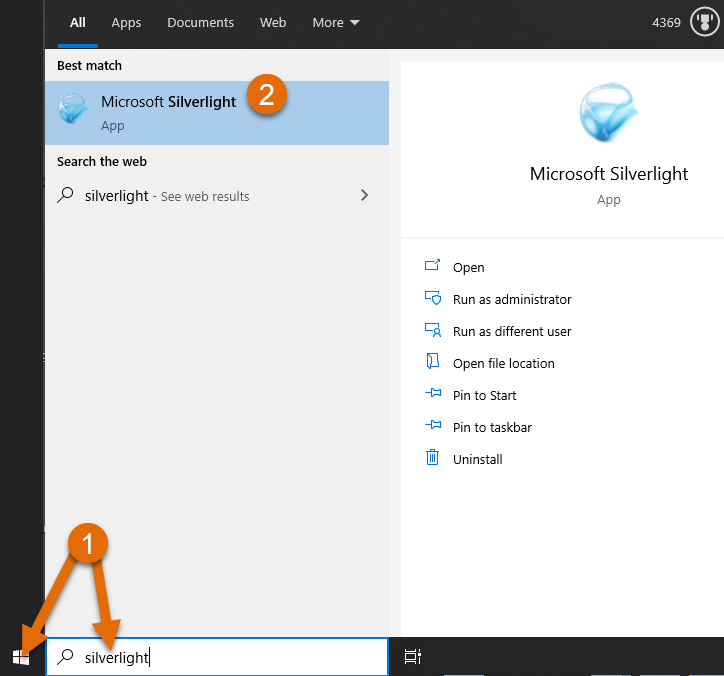Viewport: 724px width, 676px height.
Task: Open Task View from the taskbar
Action: (x=412, y=657)
